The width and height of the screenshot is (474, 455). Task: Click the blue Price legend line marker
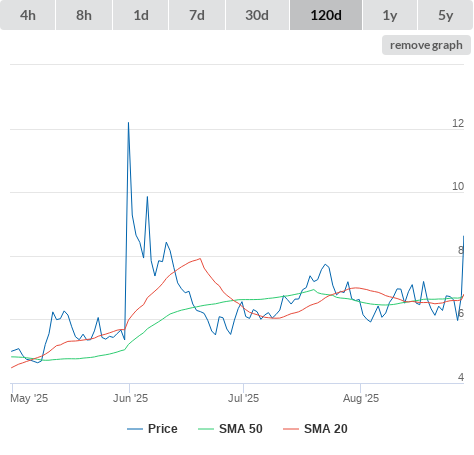[x=135, y=429]
